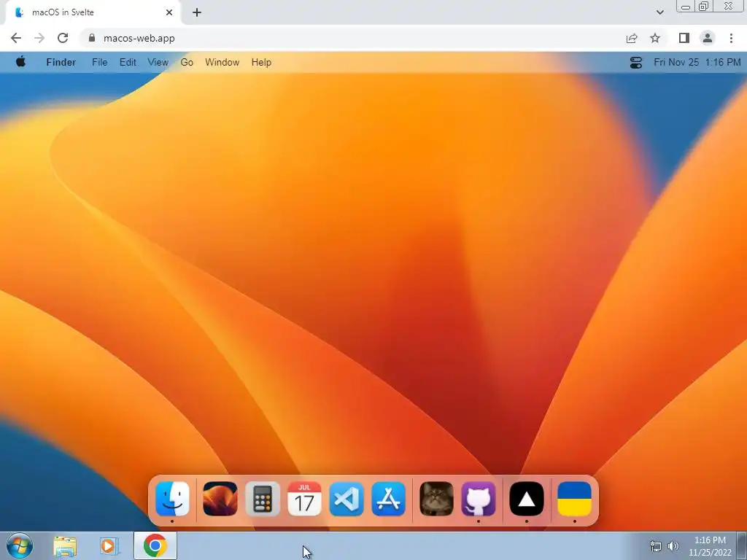
Task: Close the macOS in Svelte tab
Action: (169, 12)
